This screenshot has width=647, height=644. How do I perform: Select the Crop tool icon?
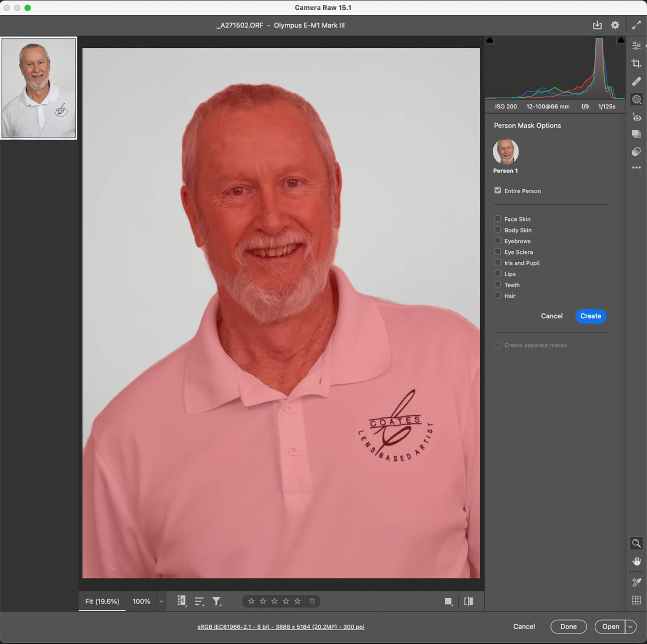click(x=636, y=64)
